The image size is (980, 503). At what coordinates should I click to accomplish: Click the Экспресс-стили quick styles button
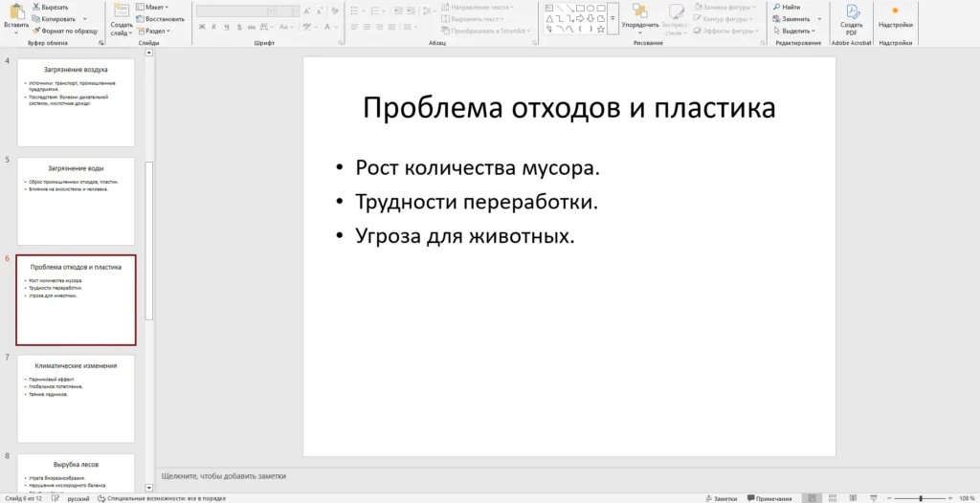point(676,19)
